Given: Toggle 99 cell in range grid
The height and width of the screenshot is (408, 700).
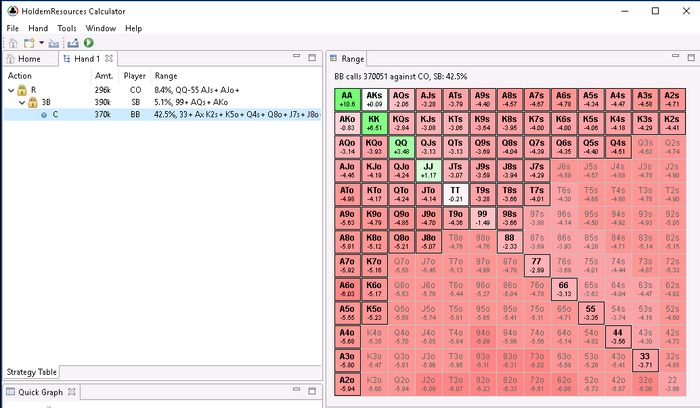Looking at the screenshot, I should (482, 217).
